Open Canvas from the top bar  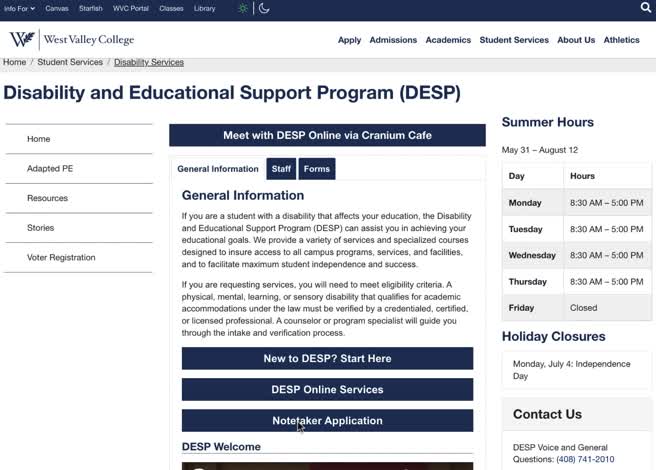[57, 8]
